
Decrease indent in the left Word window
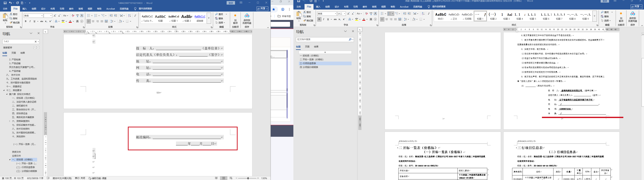pyautogui.click(x=111, y=16)
